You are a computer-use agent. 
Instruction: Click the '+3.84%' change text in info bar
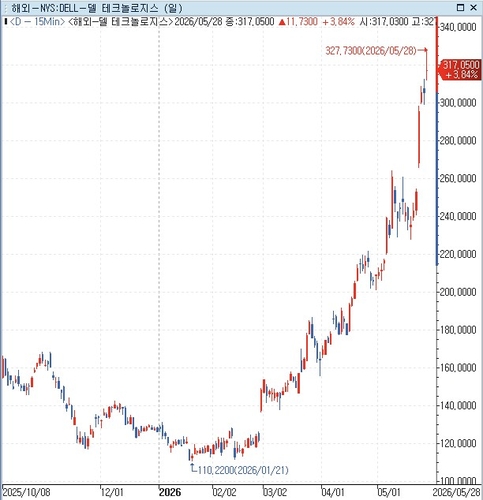tap(338, 22)
